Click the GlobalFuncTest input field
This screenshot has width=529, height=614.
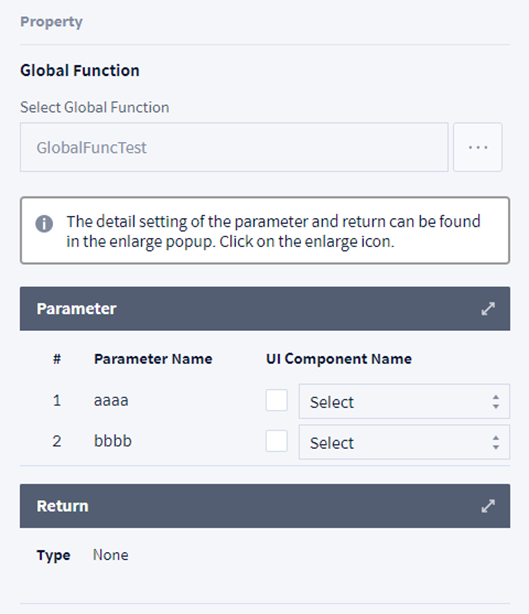click(x=234, y=147)
